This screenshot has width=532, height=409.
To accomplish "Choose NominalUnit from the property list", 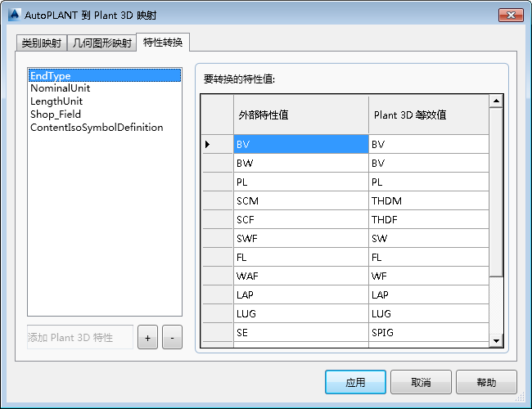I will coord(105,88).
